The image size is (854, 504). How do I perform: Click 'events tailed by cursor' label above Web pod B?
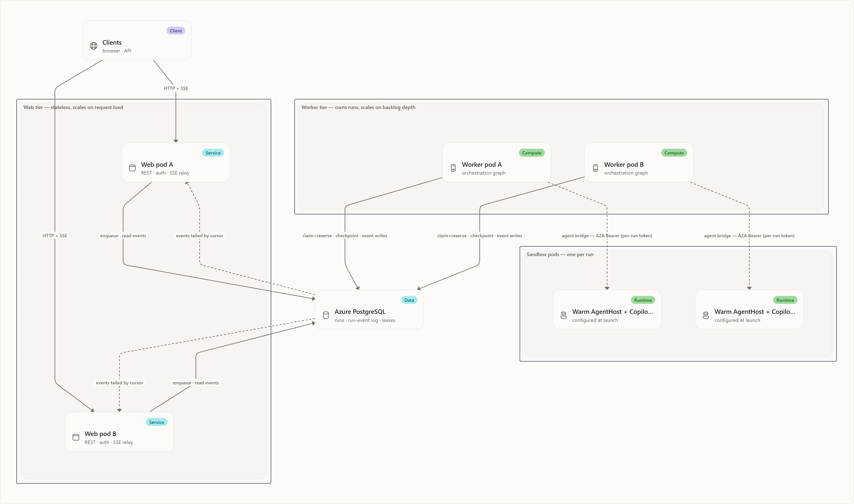[x=119, y=383]
